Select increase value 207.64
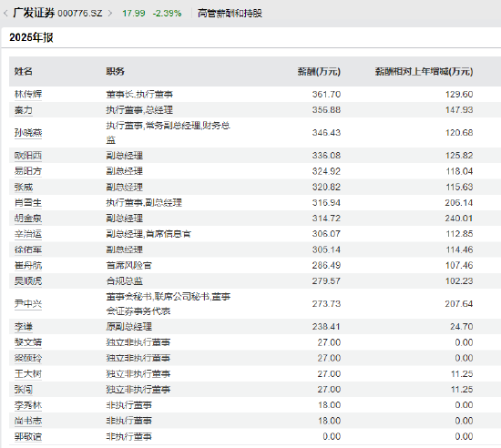The height and width of the screenshot is (448, 501). pyautogui.click(x=459, y=303)
